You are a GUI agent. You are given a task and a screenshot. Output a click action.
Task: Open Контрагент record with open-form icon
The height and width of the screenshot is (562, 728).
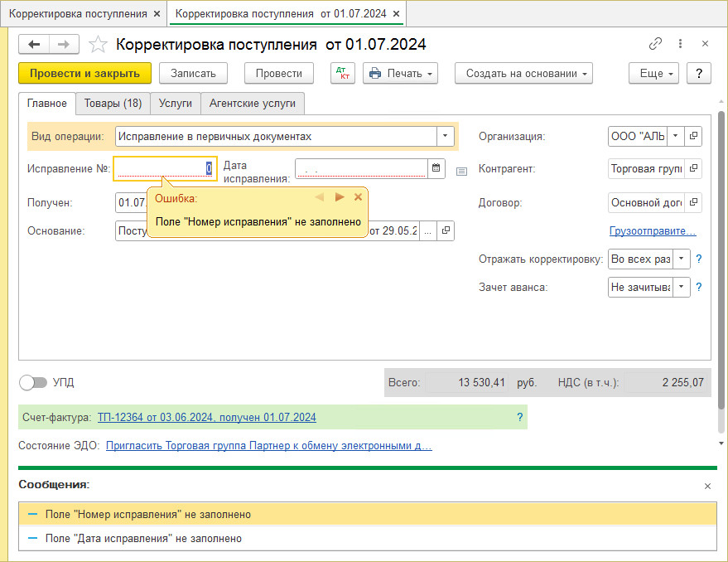(x=693, y=168)
